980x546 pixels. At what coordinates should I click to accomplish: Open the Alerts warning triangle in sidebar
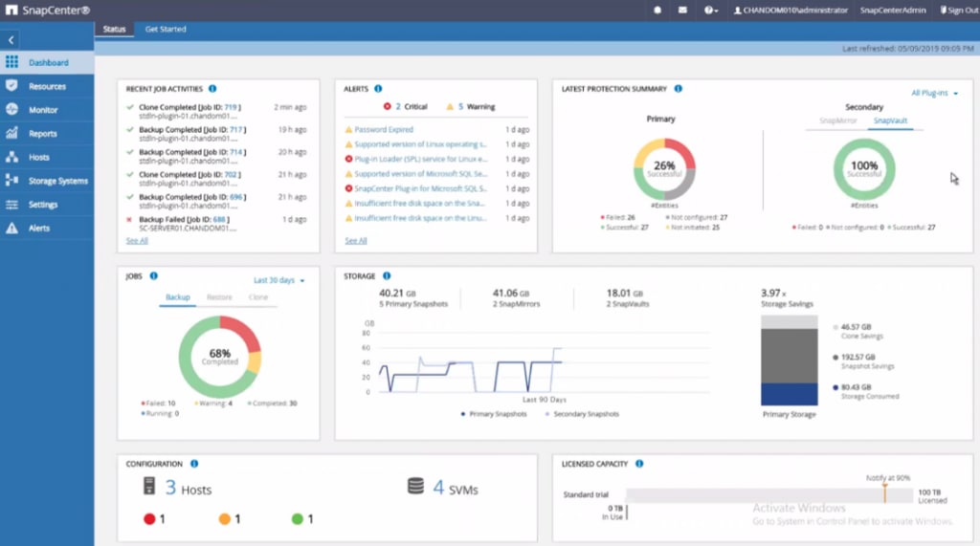pos(11,229)
